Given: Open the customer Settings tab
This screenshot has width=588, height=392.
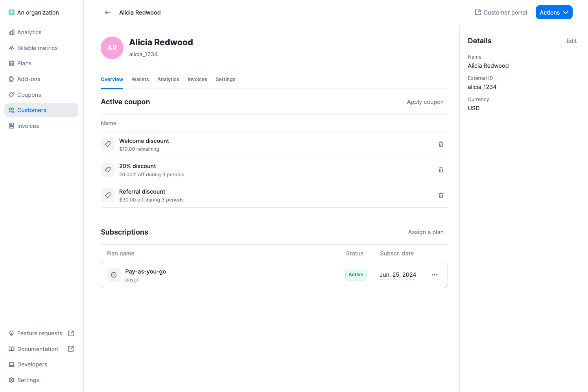Looking at the screenshot, I should coord(225,80).
